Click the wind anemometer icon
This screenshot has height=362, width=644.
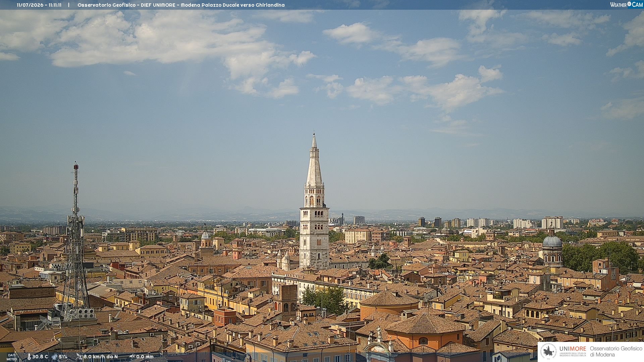(x=79, y=357)
